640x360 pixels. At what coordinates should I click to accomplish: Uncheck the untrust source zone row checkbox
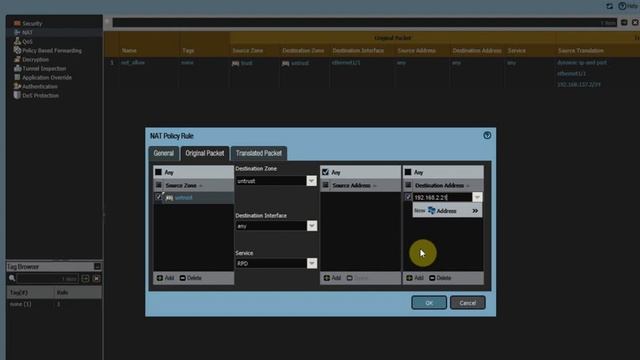pos(159,197)
